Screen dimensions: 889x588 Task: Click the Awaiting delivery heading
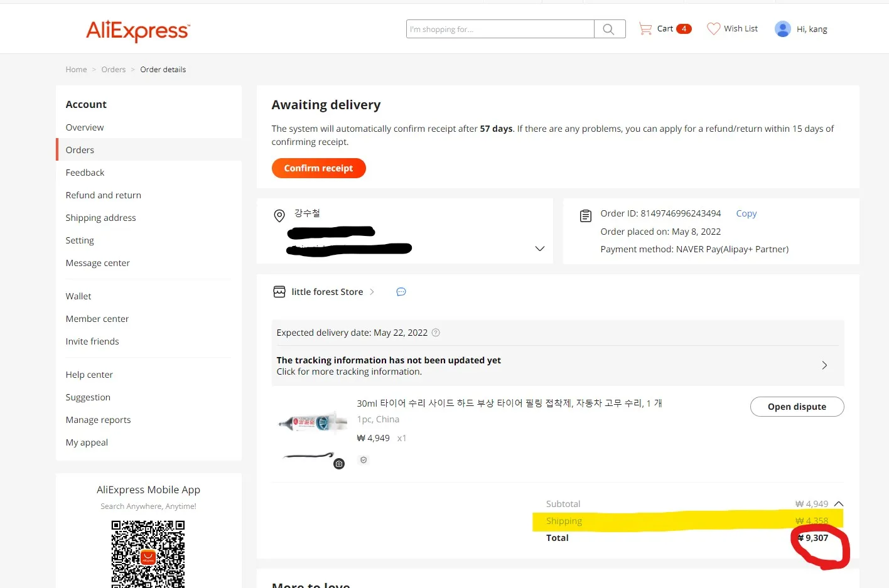[x=326, y=105]
